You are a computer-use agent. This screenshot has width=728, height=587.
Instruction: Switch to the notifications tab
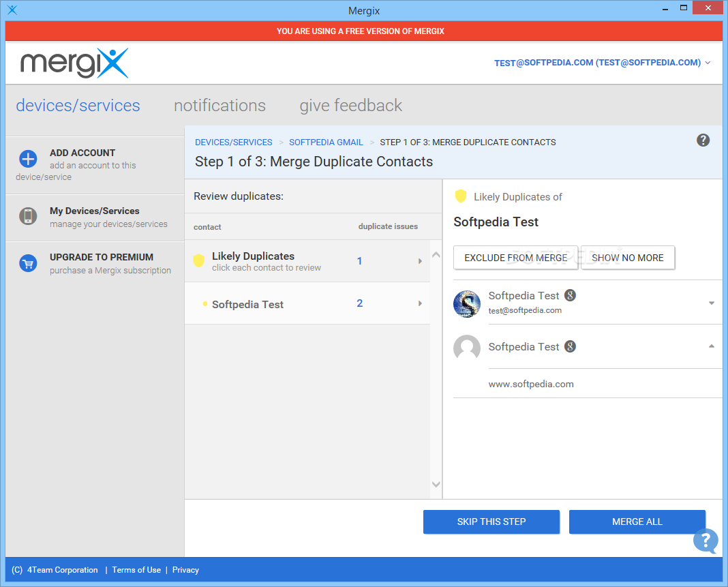point(219,106)
